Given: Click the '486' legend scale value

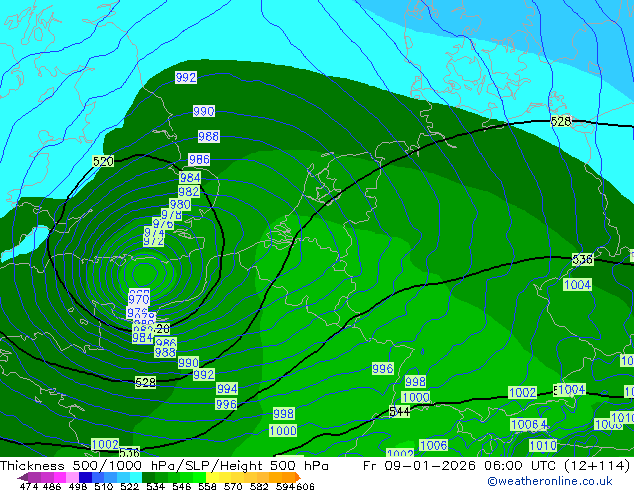Looking at the screenshot, I should point(52,486).
